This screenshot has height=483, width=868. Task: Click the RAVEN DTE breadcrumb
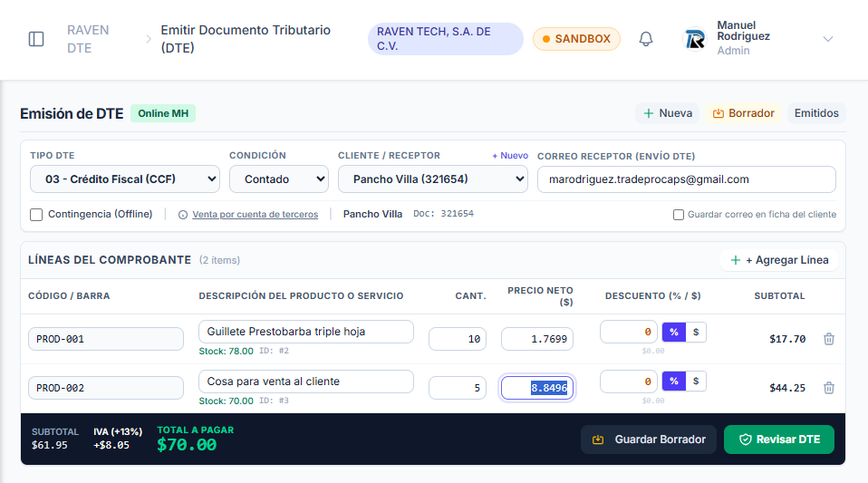tap(88, 39)
